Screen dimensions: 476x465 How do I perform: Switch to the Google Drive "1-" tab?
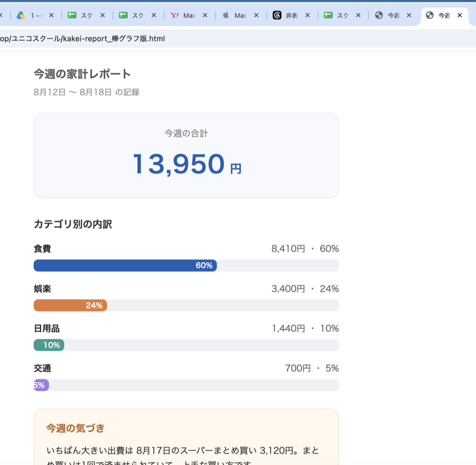click(36, 15)
